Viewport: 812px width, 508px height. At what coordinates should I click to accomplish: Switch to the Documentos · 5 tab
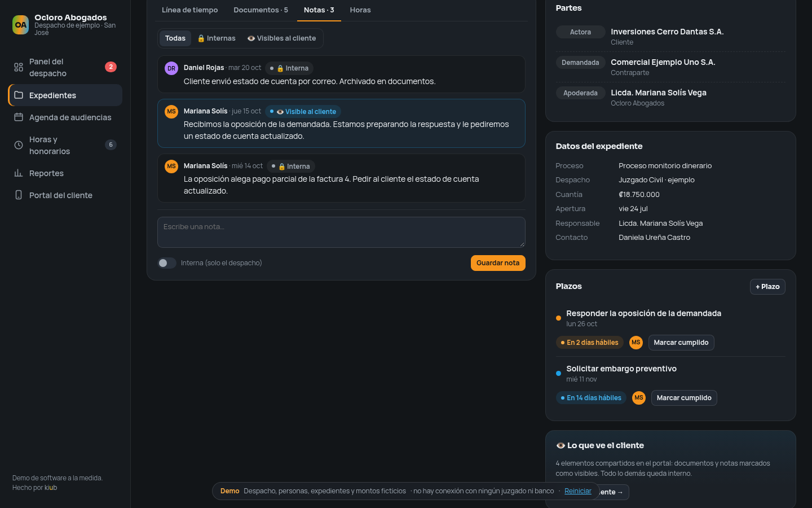[261, 10]
